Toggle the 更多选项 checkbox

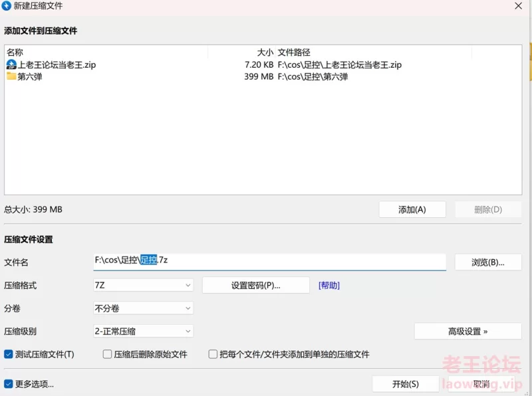pos(8,383)
